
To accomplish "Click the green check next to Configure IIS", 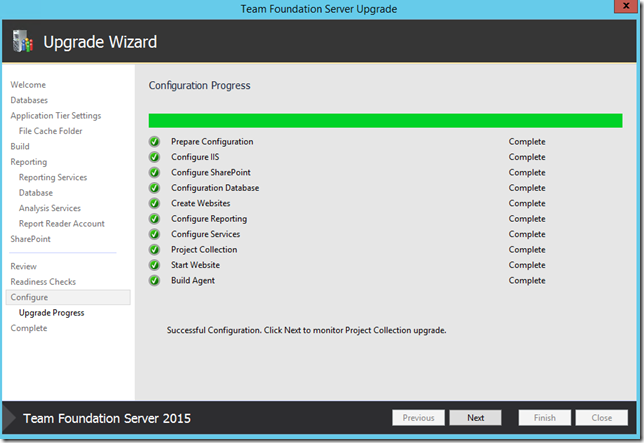I will pyautogui.click(x=154, y=157).
